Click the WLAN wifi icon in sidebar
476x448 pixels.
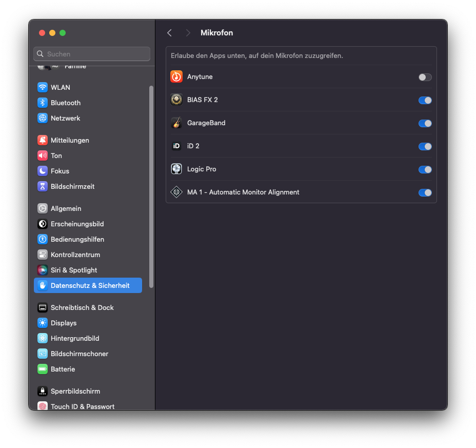tap(43, 87)
